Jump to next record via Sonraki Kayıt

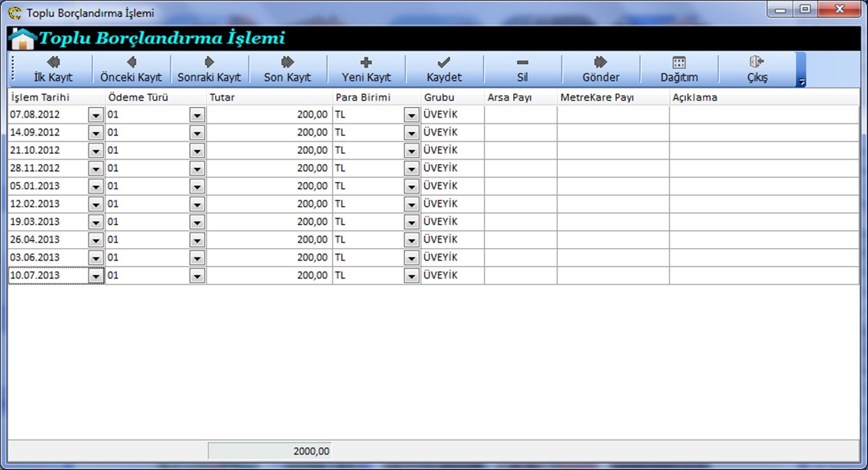pyautogui.click(x=209, y=69)
